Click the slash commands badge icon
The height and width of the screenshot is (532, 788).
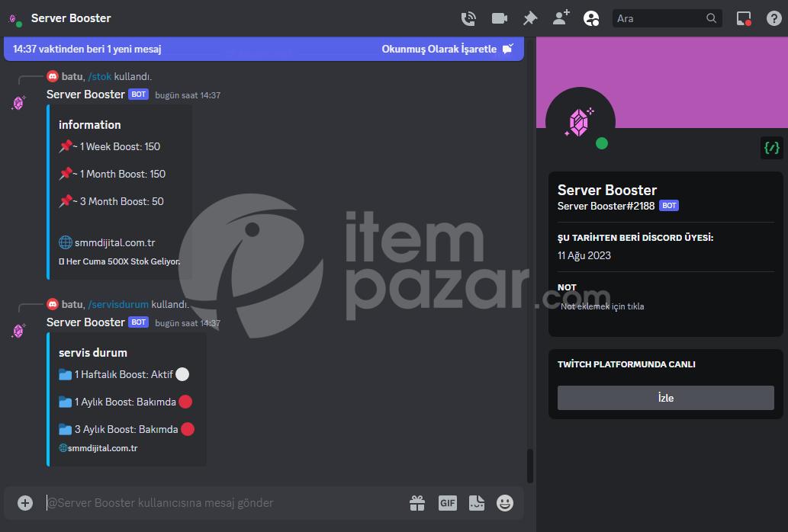[x=771, y=148]
